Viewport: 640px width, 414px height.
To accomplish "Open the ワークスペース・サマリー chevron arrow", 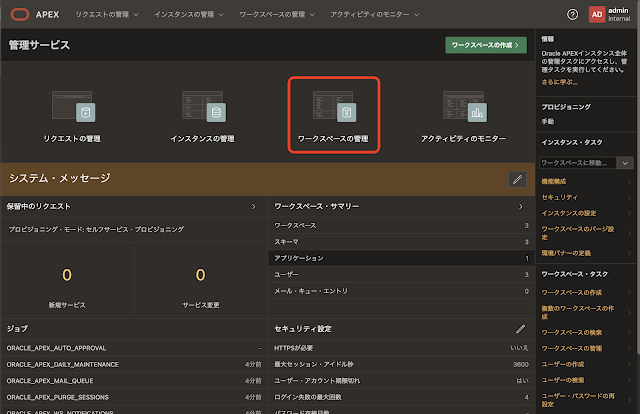I will pyautogui.click(x=520, y=207).
